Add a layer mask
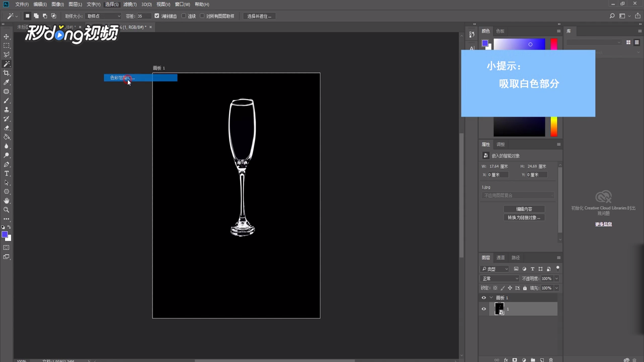The image size is (644, 362). [515, 360]
